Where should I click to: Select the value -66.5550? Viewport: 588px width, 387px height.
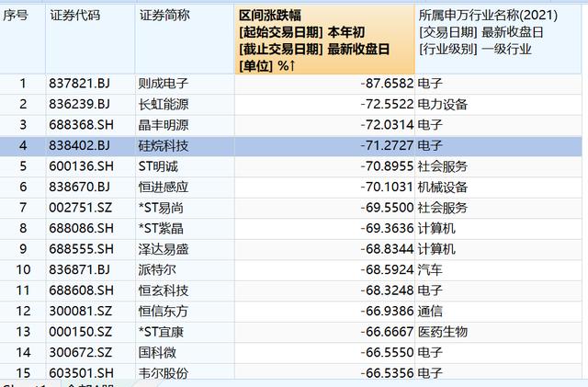coord(387,352)
